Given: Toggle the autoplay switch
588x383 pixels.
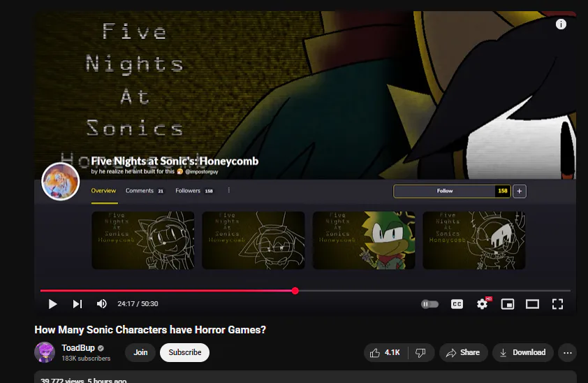Looking at the screenshot, I should click(x=429, y=304).
